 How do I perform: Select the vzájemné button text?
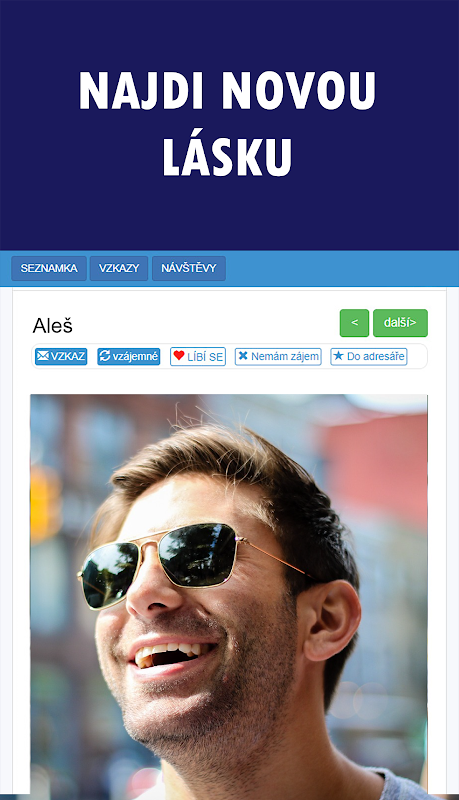(135, 356)
